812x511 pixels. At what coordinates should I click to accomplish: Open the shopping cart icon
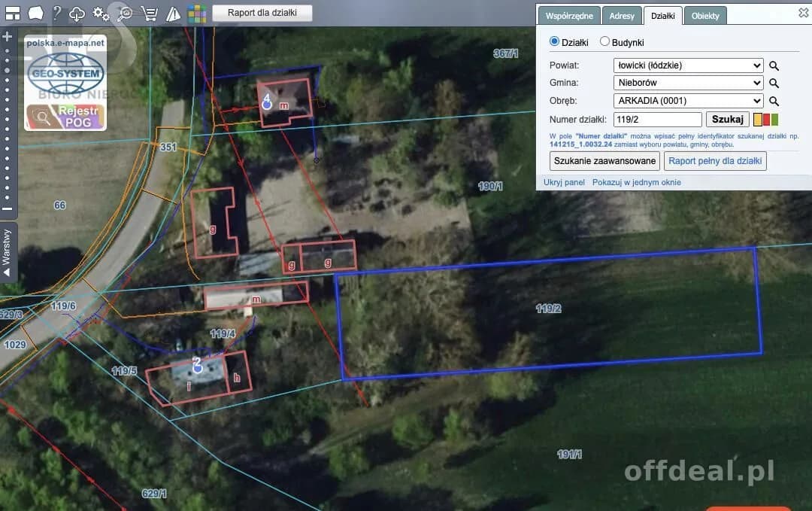149,14
